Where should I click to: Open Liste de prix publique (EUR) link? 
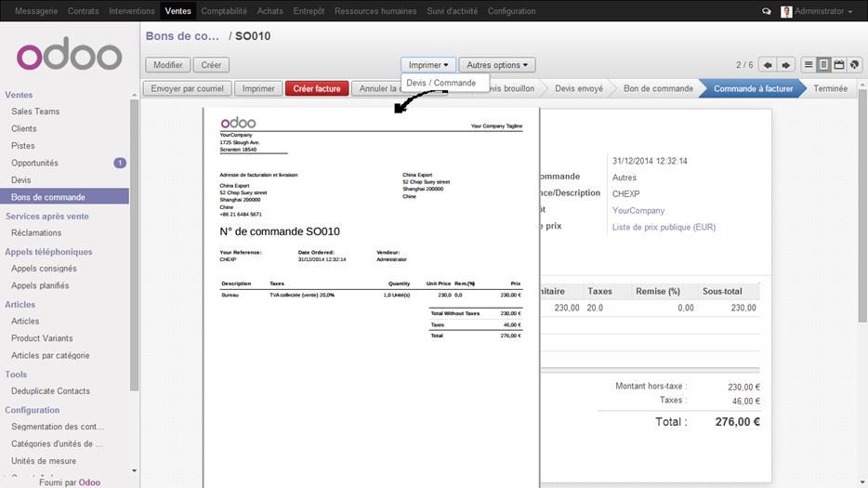(664, 227)
